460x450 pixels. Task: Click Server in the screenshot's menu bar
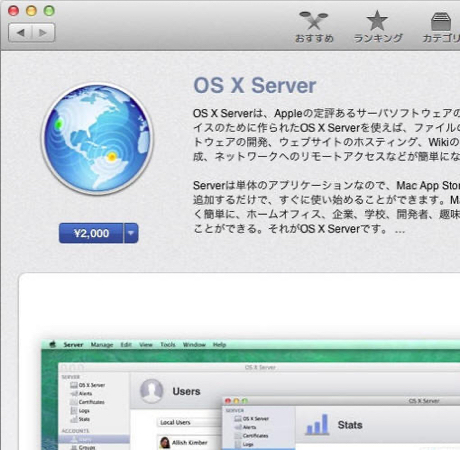pyautogui.click(x=73, y=345)
